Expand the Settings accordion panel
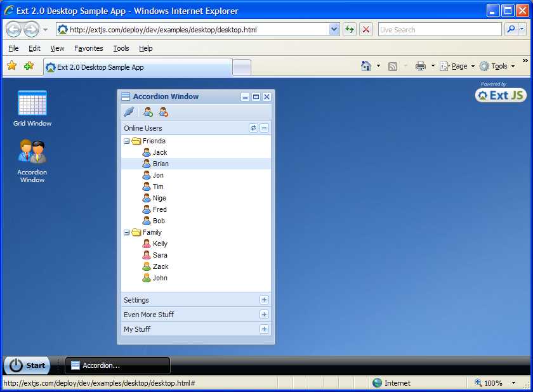 coord(264,300)
